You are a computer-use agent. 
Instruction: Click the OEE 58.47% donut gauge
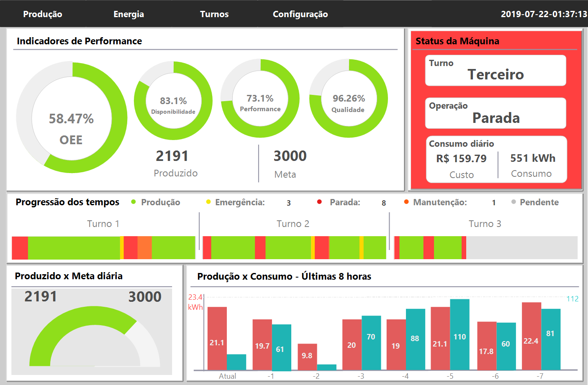(x=72, y=117)
